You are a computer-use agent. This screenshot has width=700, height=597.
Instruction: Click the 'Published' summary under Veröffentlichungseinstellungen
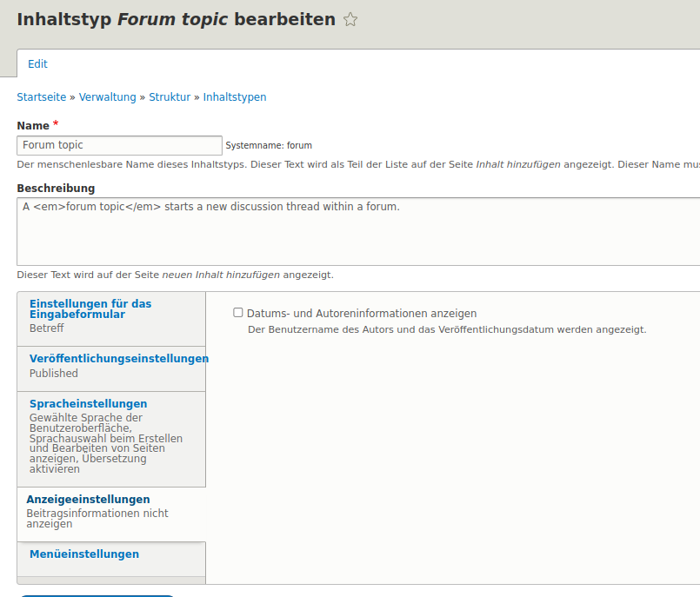(x=54, y=374)
